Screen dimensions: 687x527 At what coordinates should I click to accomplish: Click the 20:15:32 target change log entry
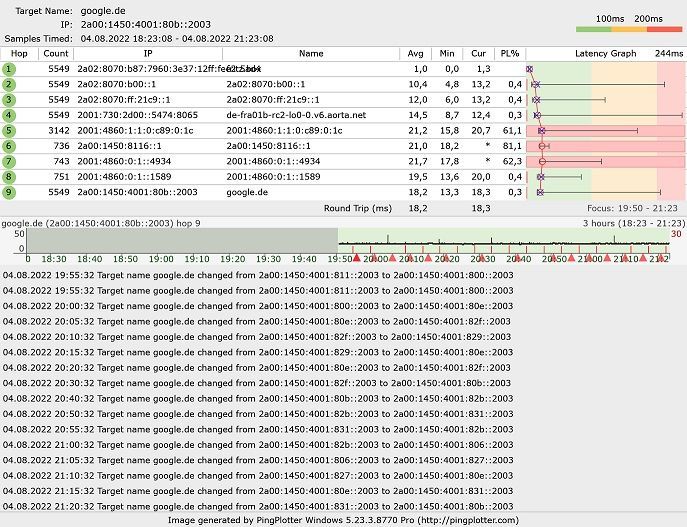tap(258, 352)
